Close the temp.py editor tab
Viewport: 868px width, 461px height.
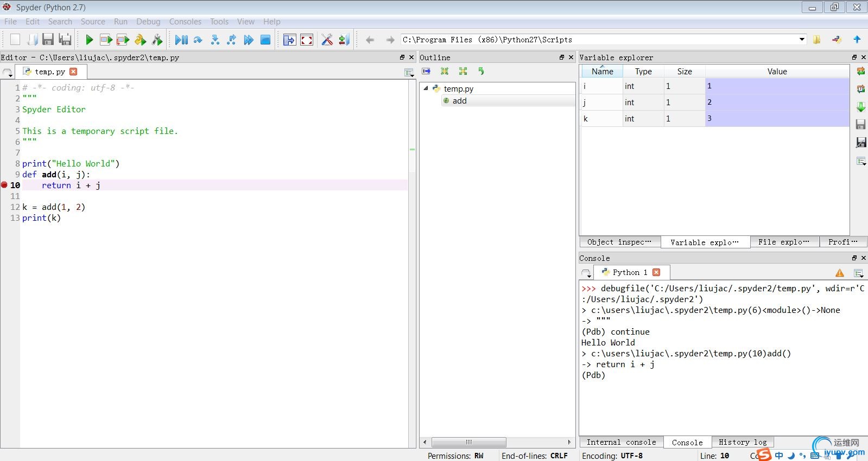[74, 72]
